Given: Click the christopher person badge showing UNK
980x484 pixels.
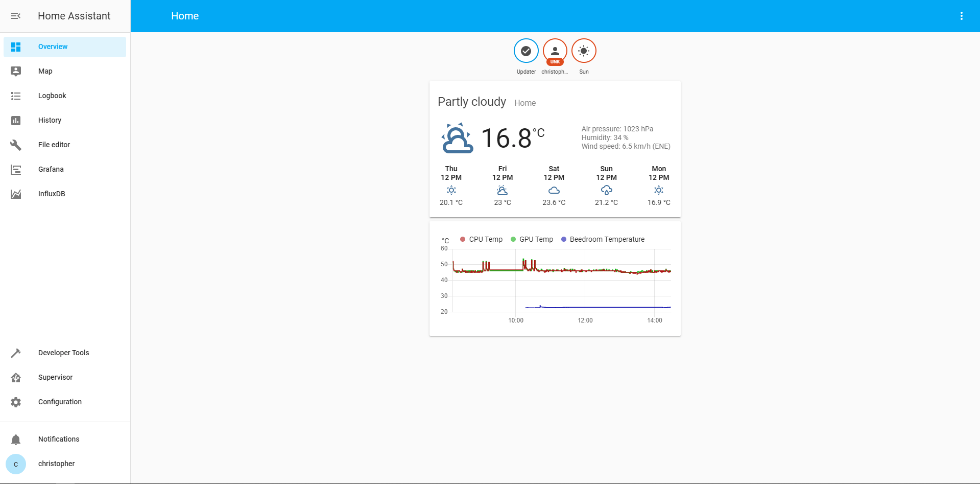Looking at the screenshot, I should pyautogui.click(x=555, y=51).
